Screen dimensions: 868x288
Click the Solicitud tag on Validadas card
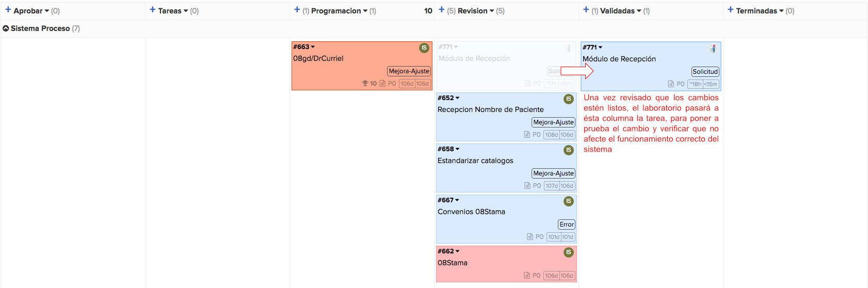705,72
